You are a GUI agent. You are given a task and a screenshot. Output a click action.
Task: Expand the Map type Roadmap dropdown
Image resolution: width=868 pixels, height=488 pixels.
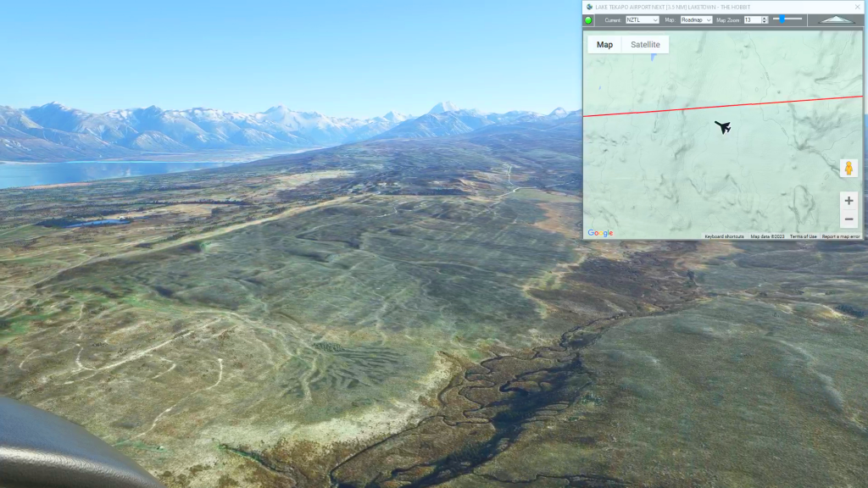[696, 19]
